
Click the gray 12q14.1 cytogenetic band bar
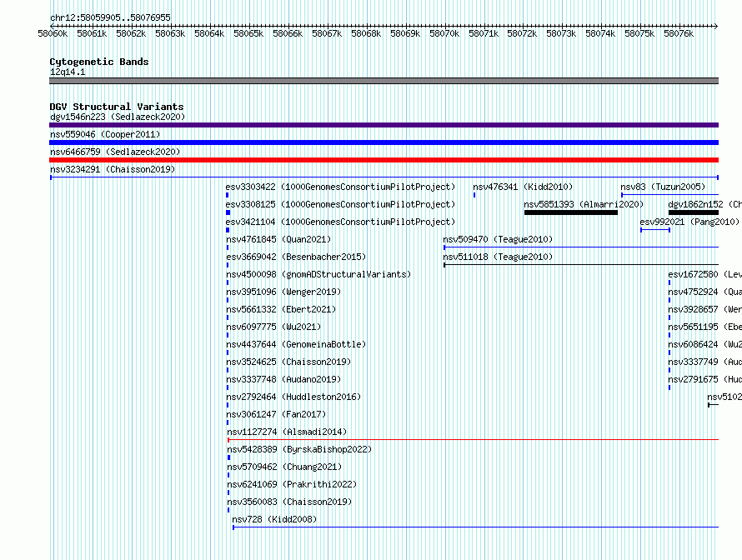384,81
